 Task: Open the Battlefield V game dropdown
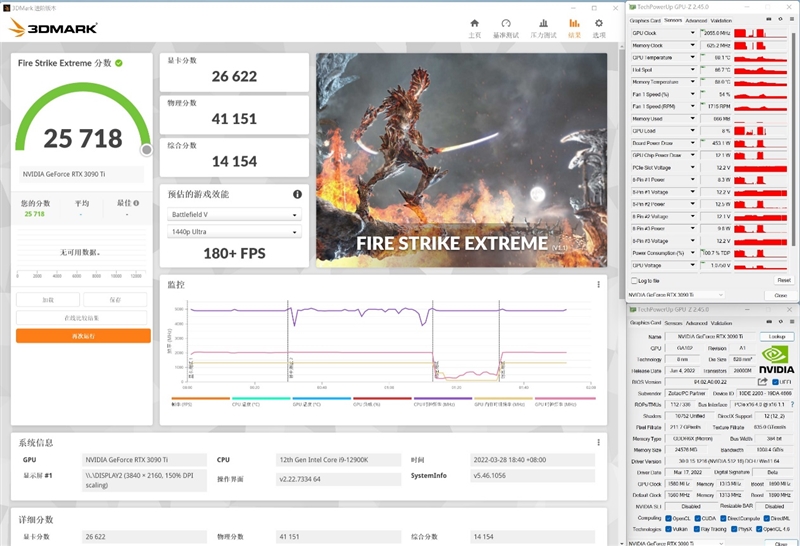[x=234, y=214]
